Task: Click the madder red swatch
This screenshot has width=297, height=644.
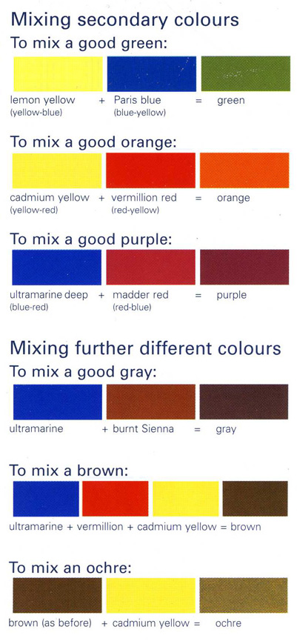Action: [x=150, y=268]
